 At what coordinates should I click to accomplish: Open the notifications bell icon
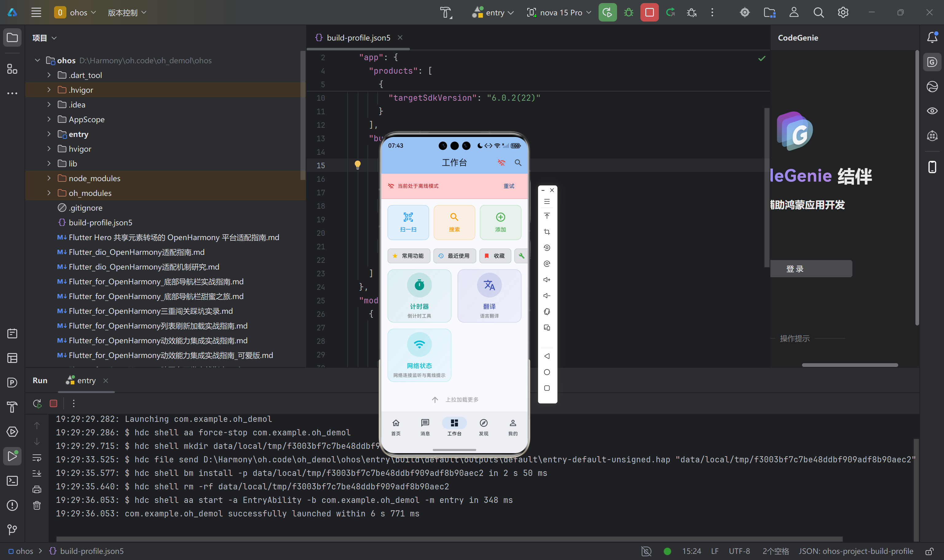point(932,37)
